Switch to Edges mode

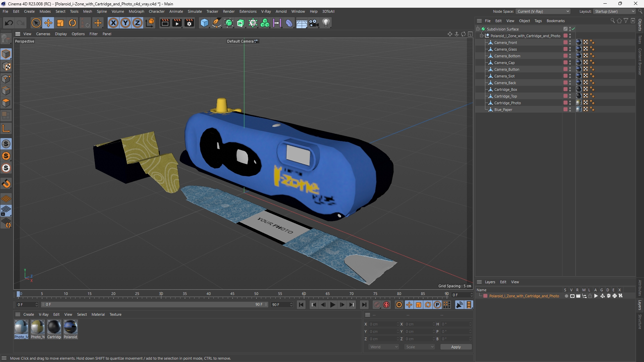(6, 91)
